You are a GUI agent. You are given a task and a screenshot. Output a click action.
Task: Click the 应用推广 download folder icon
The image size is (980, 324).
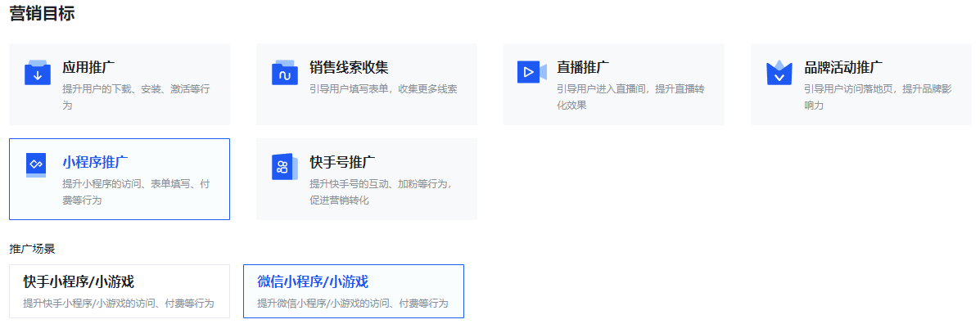(x=38, y=73)
